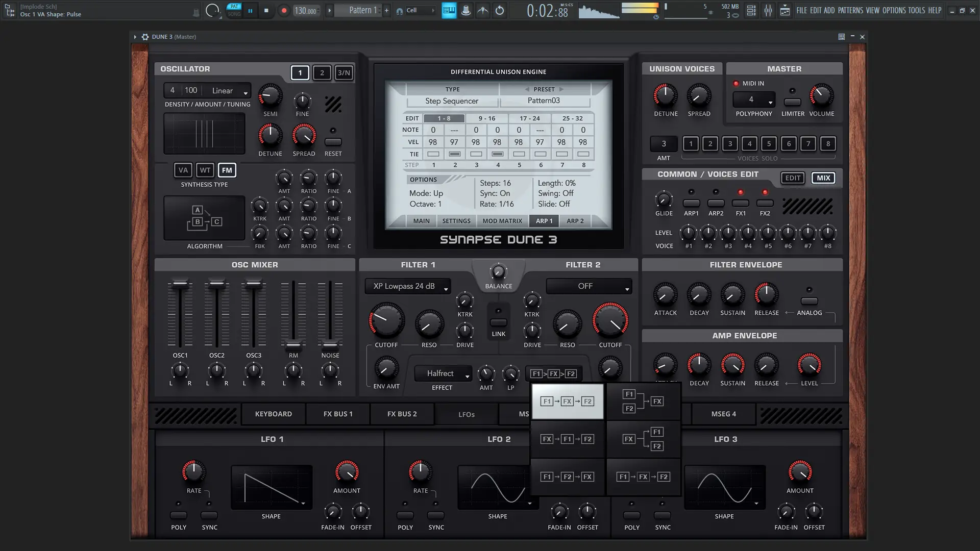Screen dimensions: 980x551
Task: Expand the Halfrect effect dropdown
Action: [x=443, y=373]
